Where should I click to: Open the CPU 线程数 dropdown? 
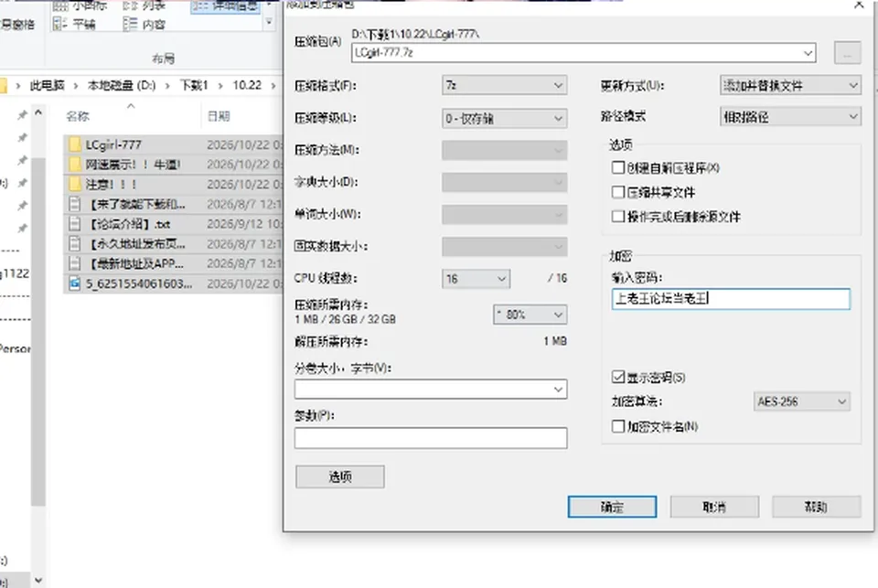coord(476,278)
